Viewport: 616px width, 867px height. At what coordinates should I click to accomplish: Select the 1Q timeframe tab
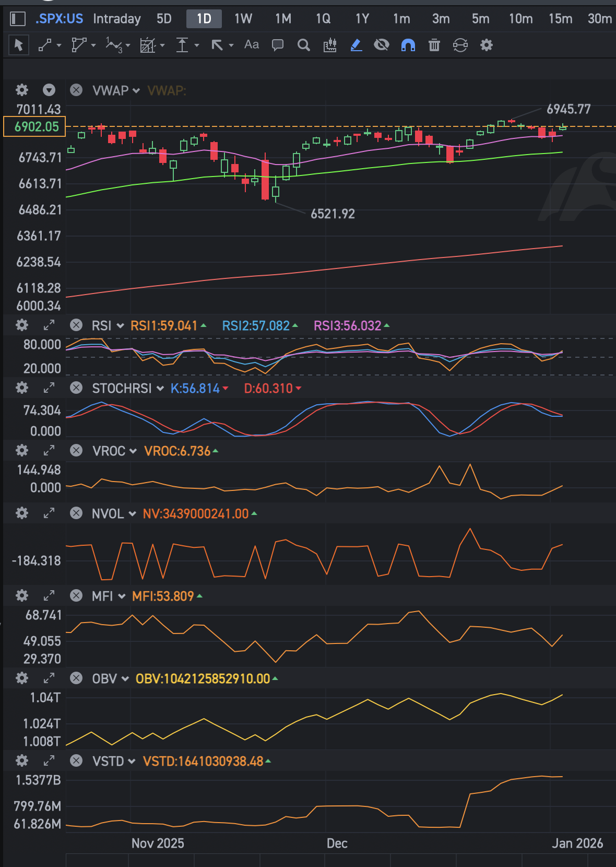(x=323, y=19)
